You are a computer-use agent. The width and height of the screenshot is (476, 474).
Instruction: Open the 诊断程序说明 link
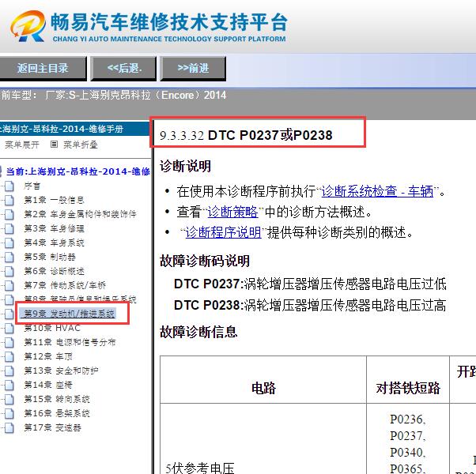click(x=223, y=232)
